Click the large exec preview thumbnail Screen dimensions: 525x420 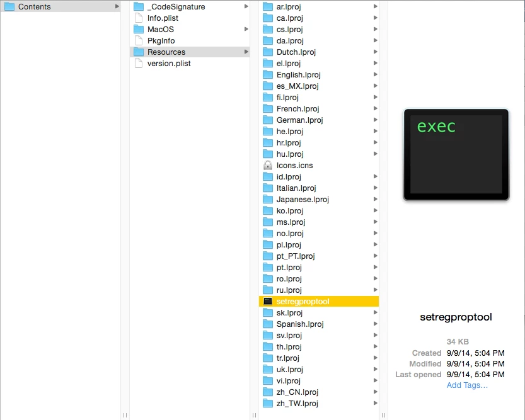[x=456, y=155]
